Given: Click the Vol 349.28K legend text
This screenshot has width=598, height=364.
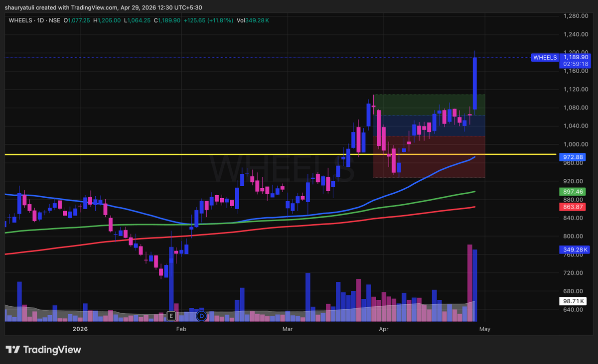Looking at the screenshot, I should click(x=253, y=20).
